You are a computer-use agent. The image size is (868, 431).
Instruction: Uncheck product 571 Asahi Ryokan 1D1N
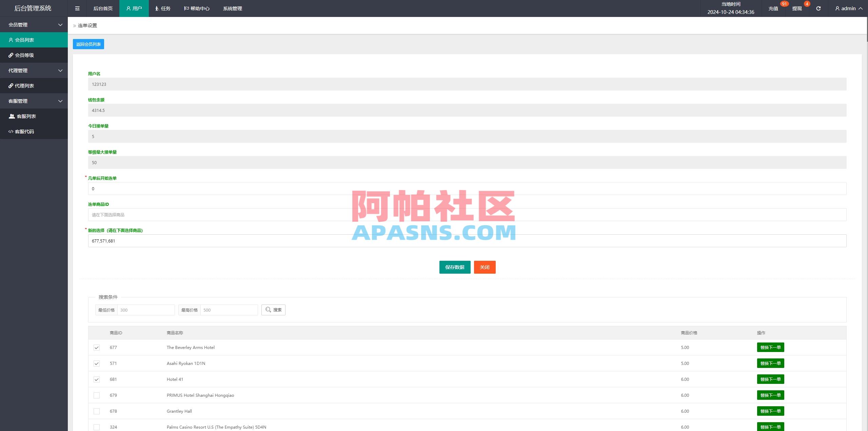point(97,363)
